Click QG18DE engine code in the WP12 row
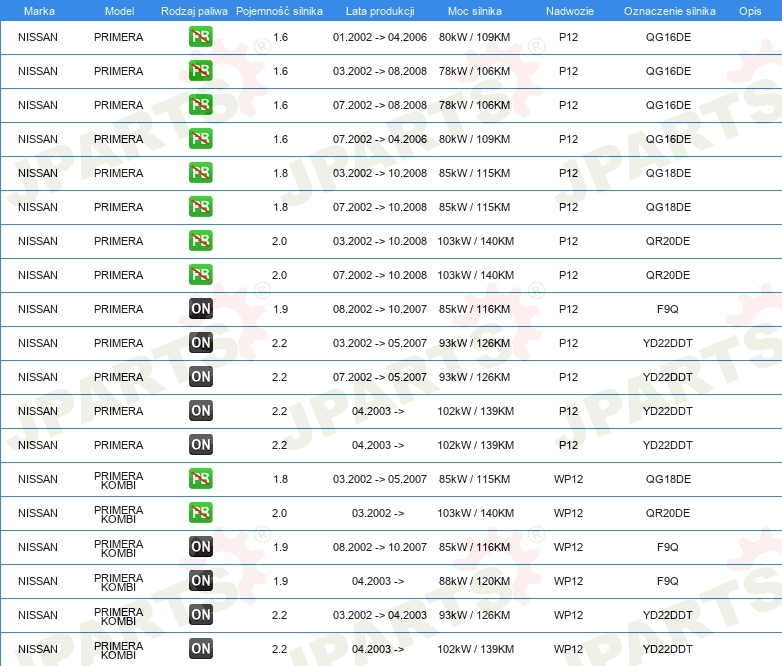Screen dimensions: 782x666 pyautogui.click(x=668, y=479)
